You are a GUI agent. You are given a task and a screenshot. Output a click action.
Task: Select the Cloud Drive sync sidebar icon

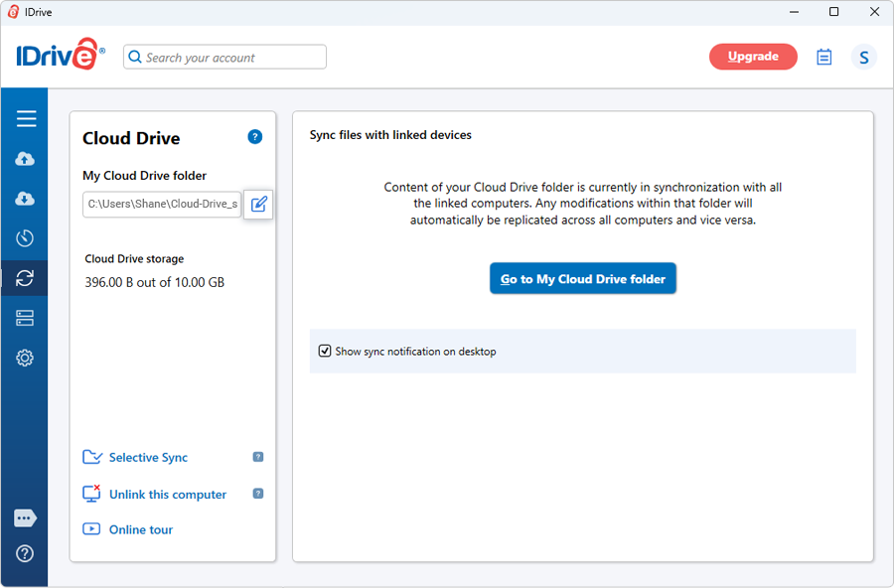click(25, 278)
